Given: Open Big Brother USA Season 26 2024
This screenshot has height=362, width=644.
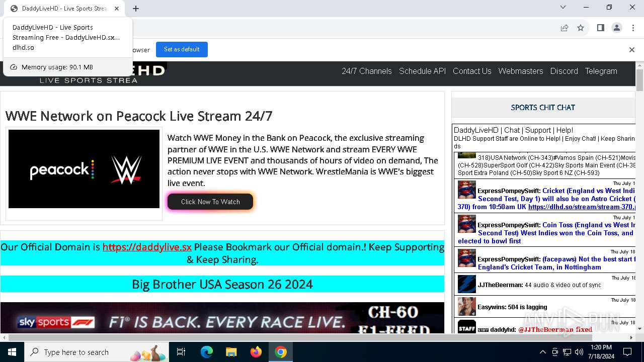Looking at the screenshot, I should tap(222, 284).
